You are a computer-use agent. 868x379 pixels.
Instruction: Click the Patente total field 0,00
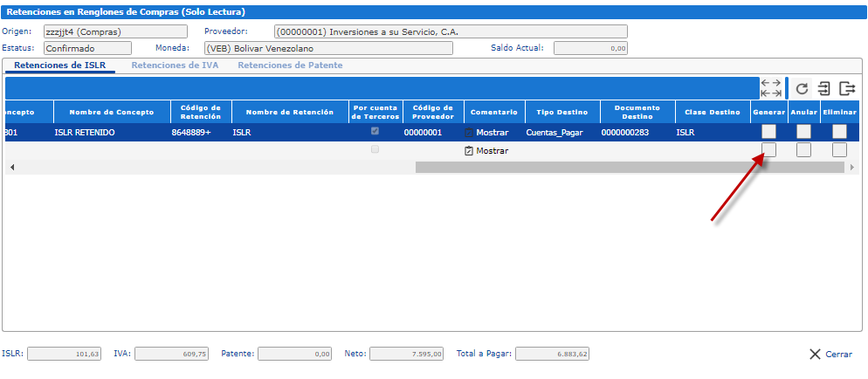click(x=295, y=354)
